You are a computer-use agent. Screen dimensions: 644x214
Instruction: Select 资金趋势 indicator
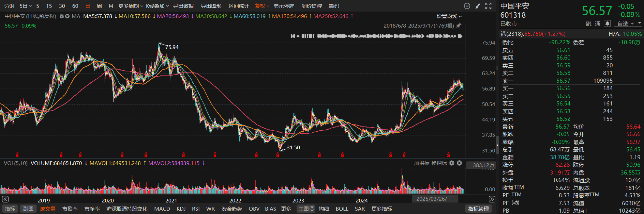(232, 209)
